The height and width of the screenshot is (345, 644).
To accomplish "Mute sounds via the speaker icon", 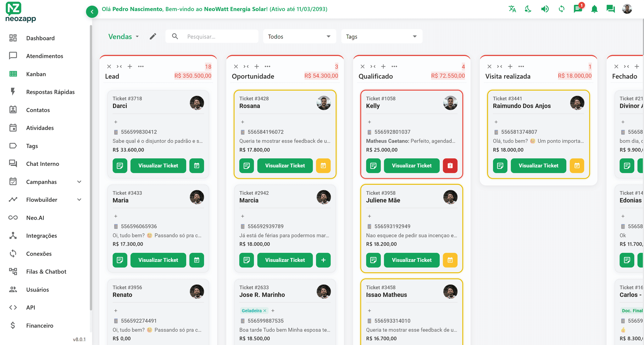I will 545,9.
